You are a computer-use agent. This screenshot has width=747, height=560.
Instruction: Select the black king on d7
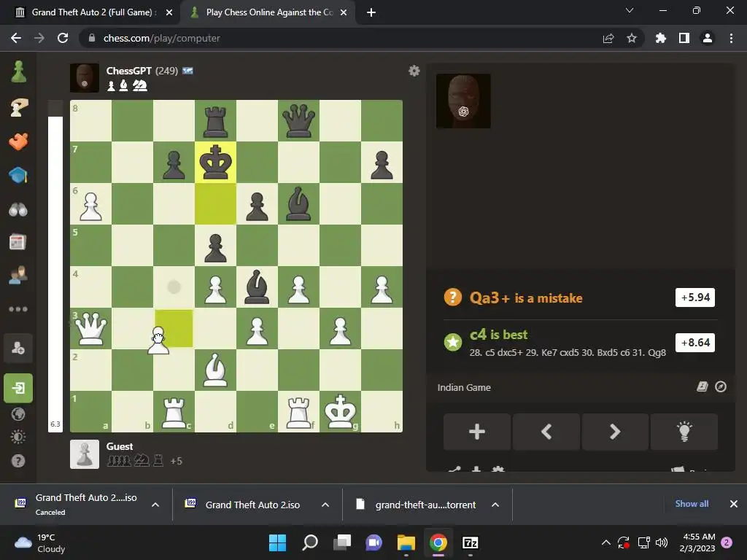click(x=215, y=163)
